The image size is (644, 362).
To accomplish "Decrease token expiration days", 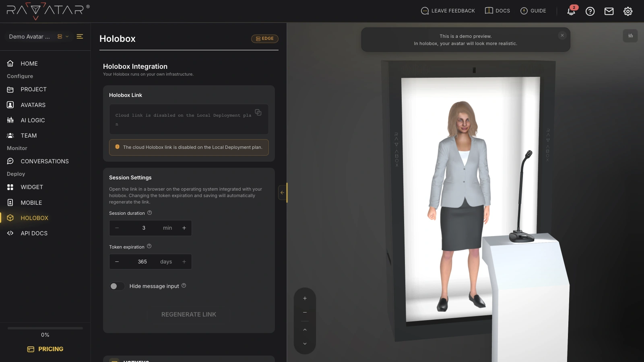I will (117, 262).
